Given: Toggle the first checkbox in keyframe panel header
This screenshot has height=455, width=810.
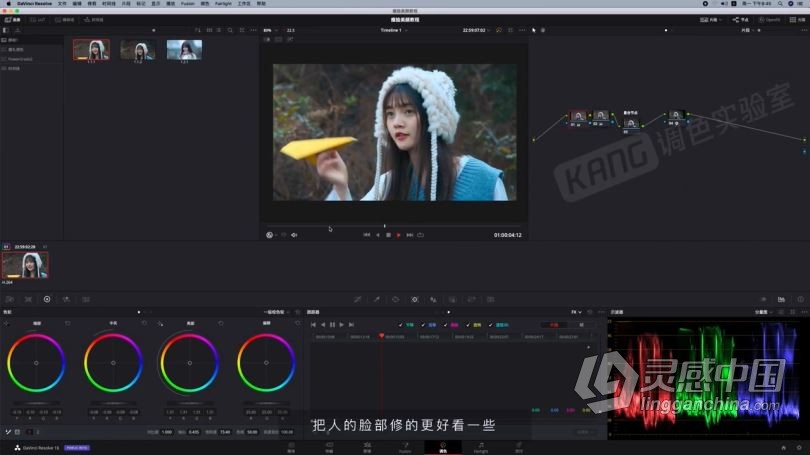Looking at the screenshot, I should (x=400, y=325).
